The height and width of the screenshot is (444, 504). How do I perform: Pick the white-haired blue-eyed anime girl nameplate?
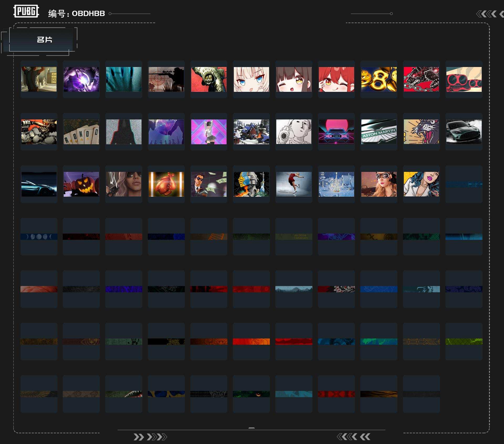tap(251, 79)
